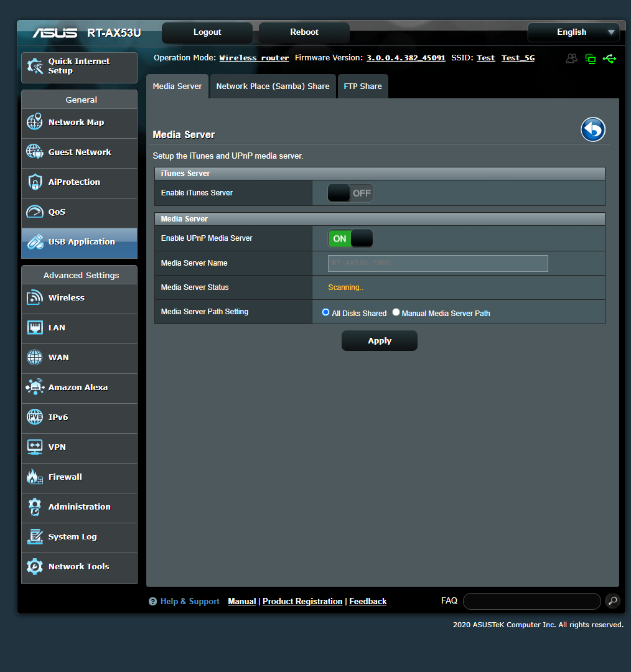Open the Manual link
Image resolution: width=631 pixels, height=672 pixels.
point(242,601)
